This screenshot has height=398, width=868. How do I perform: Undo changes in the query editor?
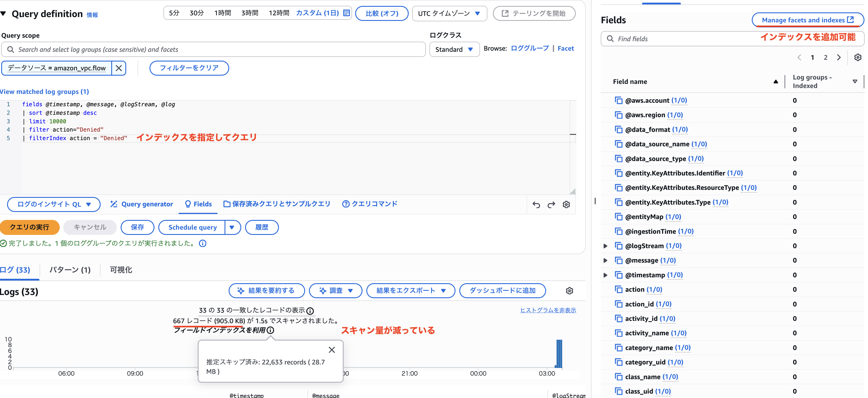(x=536, y=205)
